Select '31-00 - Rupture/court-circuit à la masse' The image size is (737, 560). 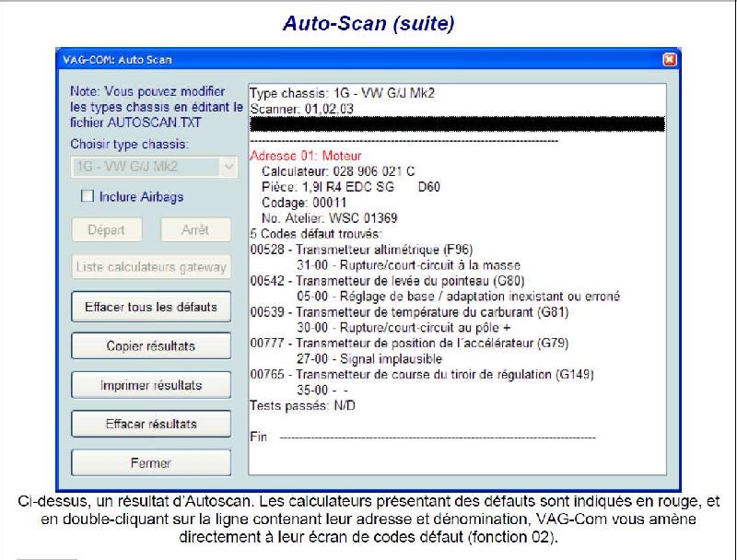point(408,265)
